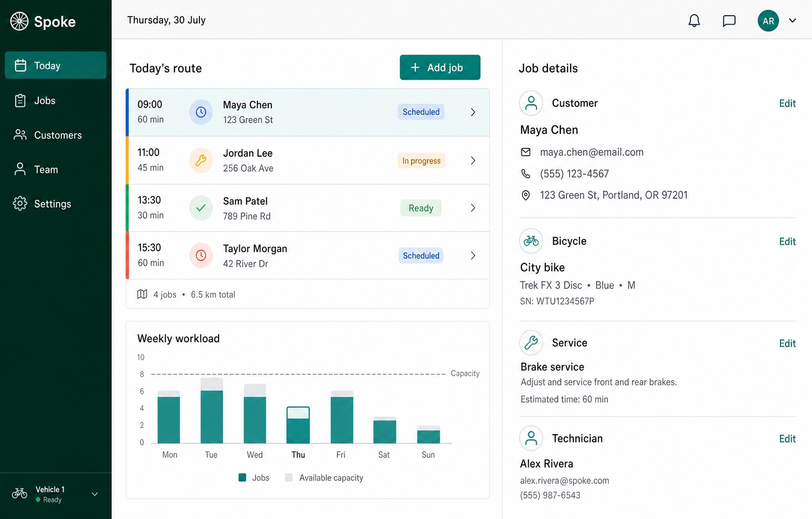Expand the Maya Chen job chevron

click(x=473, y=112)
